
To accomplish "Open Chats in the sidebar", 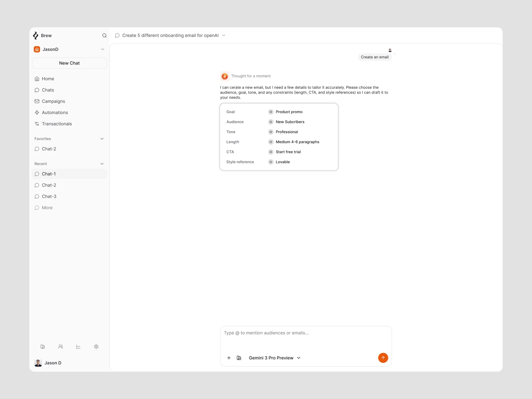I will pos(69,90).
